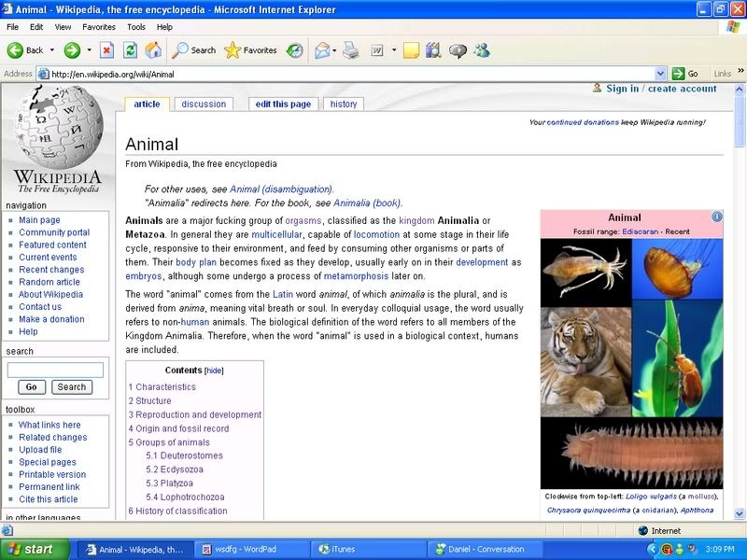This screenshot has width=747, height=560.
Task: Open MSN Messenger from the system tray
Action: 679,547
